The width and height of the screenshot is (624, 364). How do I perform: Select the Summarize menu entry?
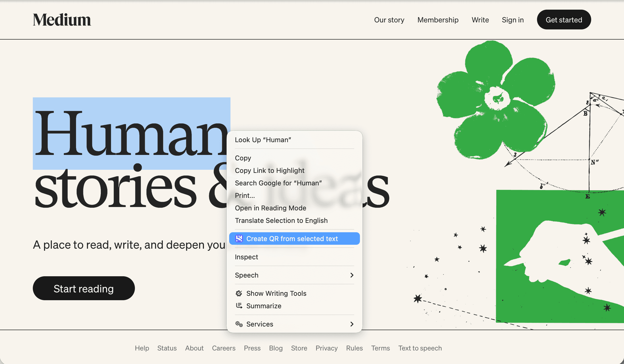coord(294,306)
